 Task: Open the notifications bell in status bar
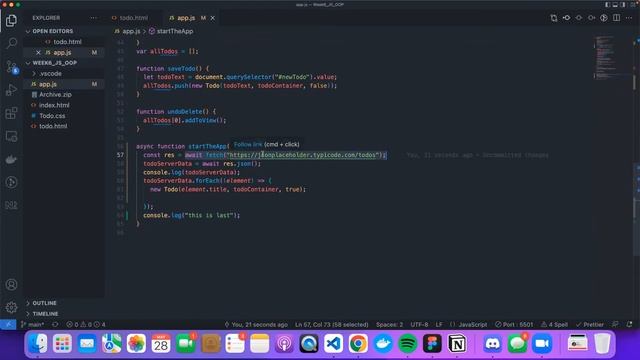(x=629, y=324)
